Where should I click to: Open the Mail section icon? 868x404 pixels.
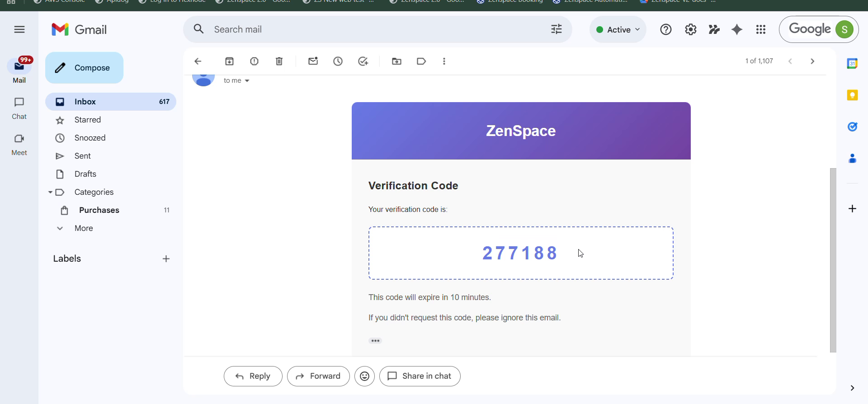(19, 66)
